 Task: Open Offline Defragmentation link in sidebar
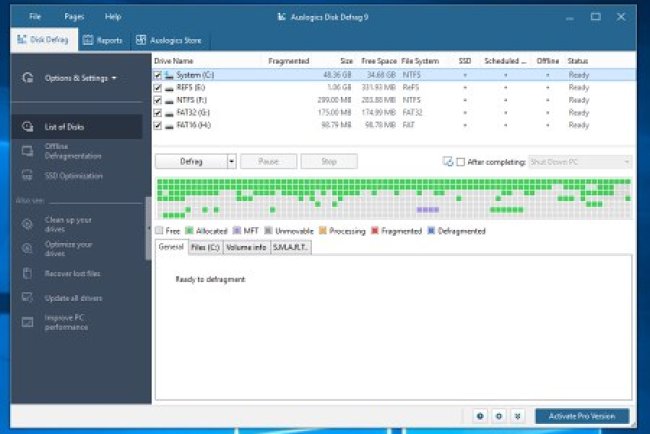(x=73, y=151)
